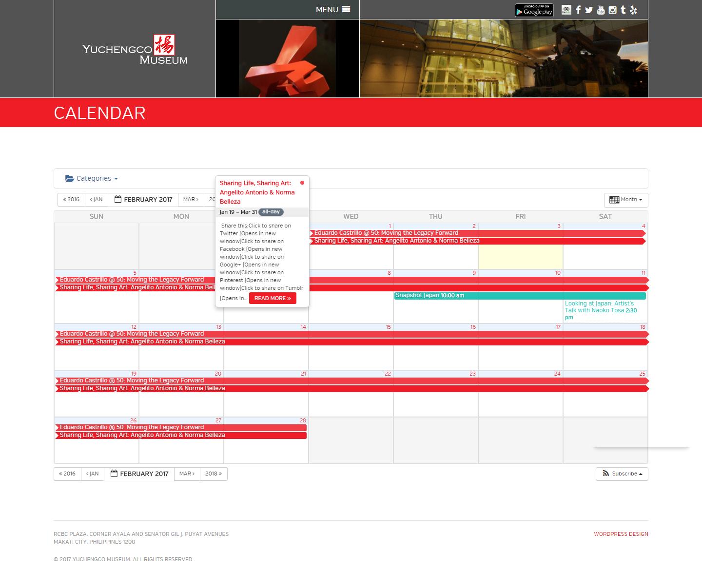
Task: Open Sharing Life, Sharing Art in Feb 19 week
Action: (351, 389)
